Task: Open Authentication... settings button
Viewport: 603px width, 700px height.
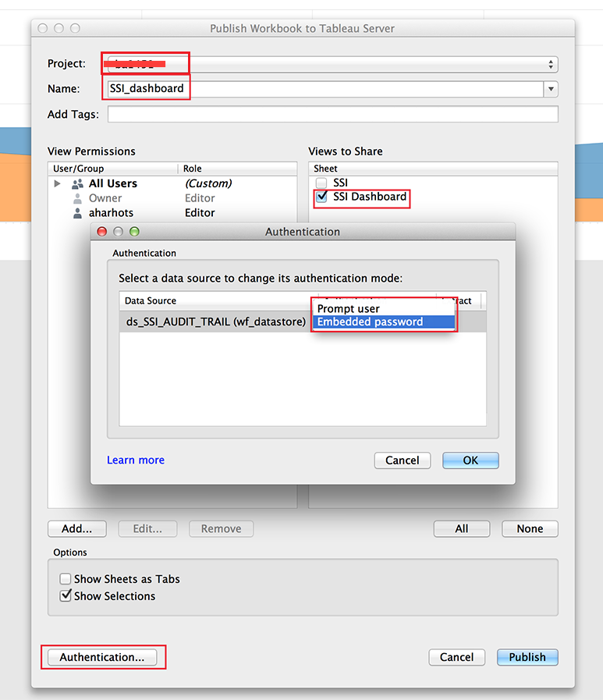Action: [x=102, y=657]
